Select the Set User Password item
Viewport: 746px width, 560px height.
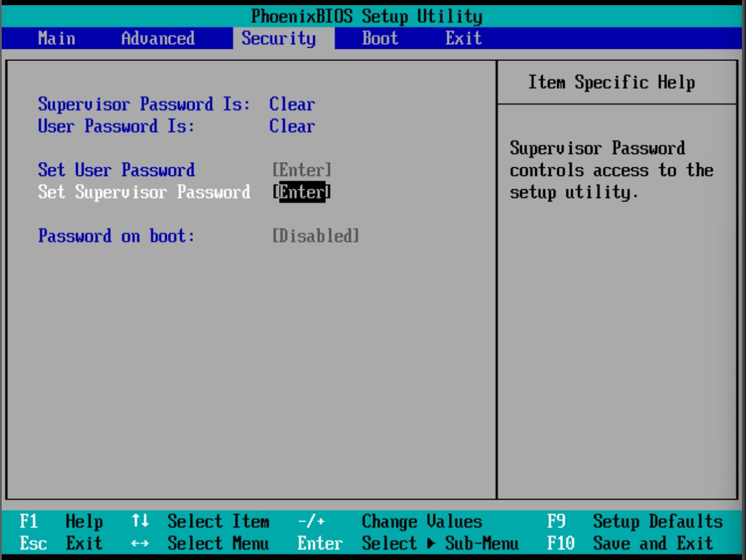pos(116,170)
